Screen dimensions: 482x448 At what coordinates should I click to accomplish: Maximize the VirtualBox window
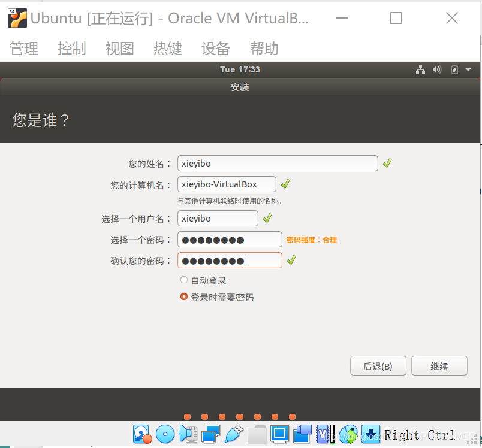tap(396, 18)
